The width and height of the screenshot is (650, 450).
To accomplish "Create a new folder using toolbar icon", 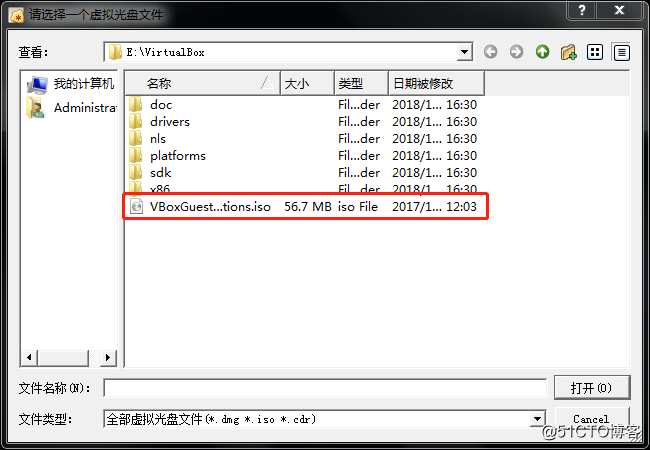I will (x=568, y=52).
